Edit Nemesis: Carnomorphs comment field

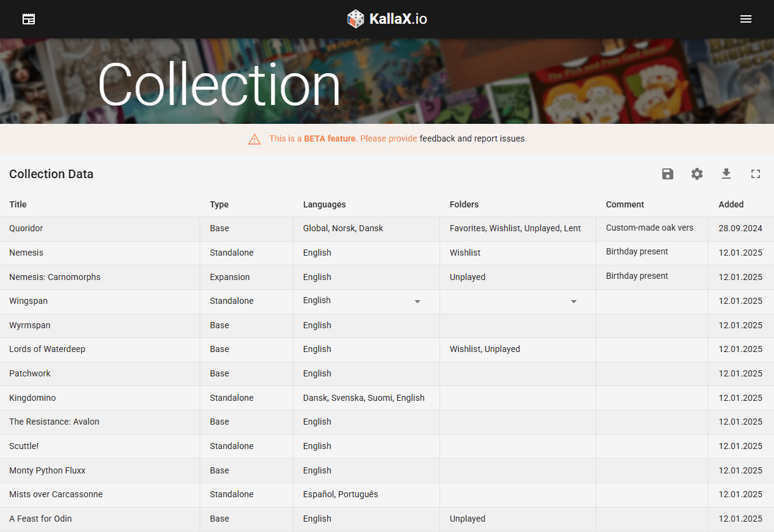pos(652,276)
